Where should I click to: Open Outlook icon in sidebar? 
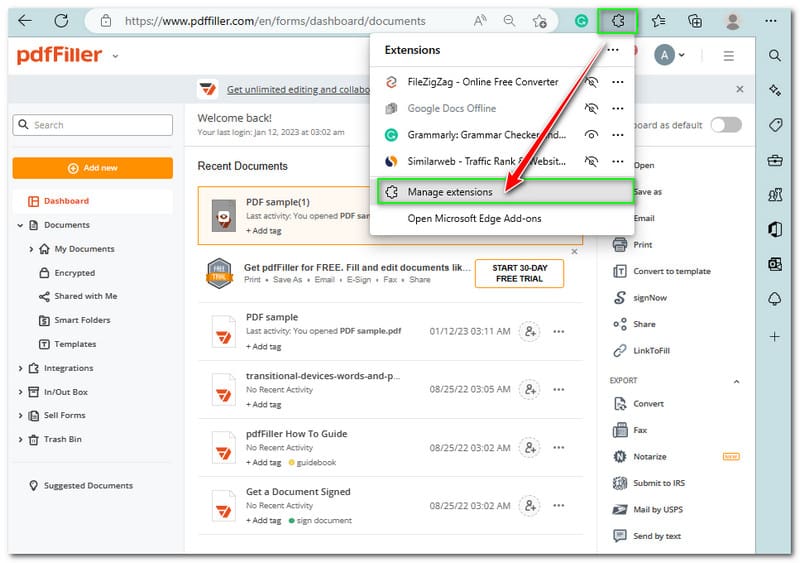coord(775,264)
